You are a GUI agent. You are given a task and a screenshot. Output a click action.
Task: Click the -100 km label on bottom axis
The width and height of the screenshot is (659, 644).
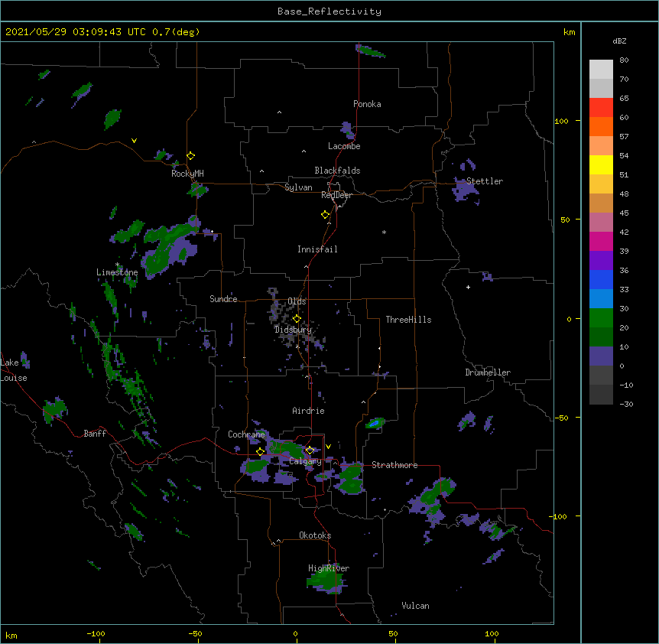tap(96, 633)
